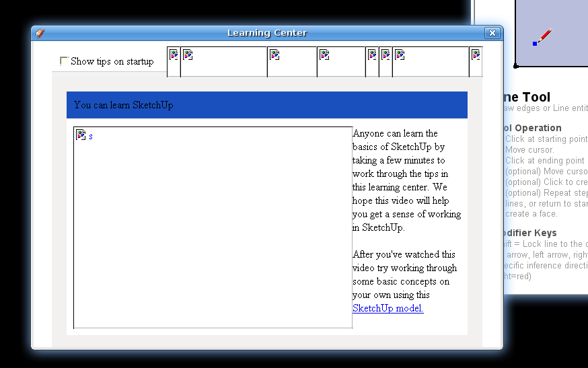Open the SketchUp model link
588x368 pixels.
388,308
